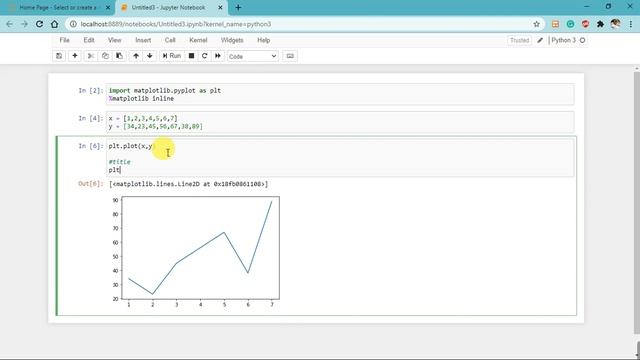Go back in browser history
The image size is (640, 360).
point(9,24)
